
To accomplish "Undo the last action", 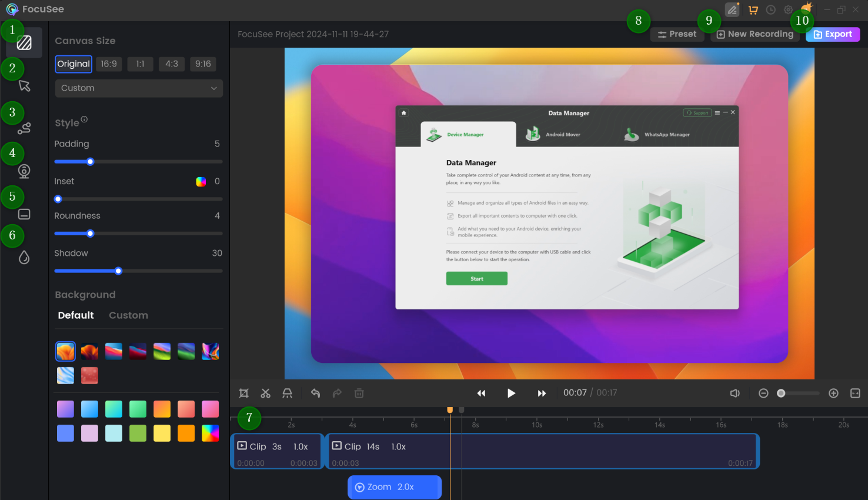I will (x=315, y=393).
